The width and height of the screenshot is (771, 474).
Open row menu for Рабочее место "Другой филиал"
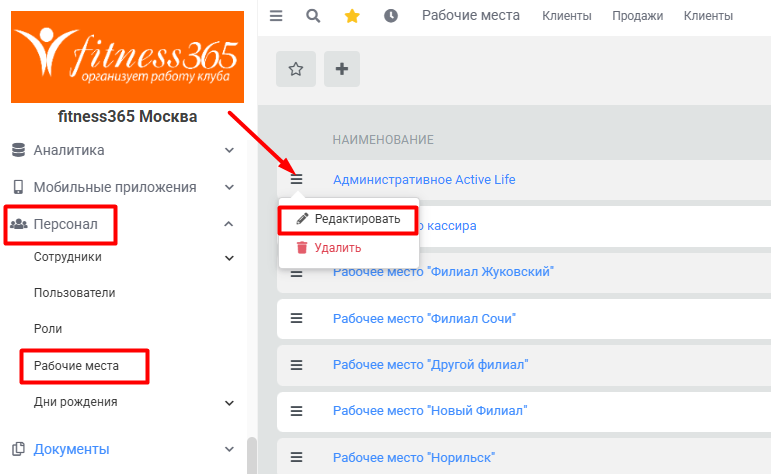297,365
